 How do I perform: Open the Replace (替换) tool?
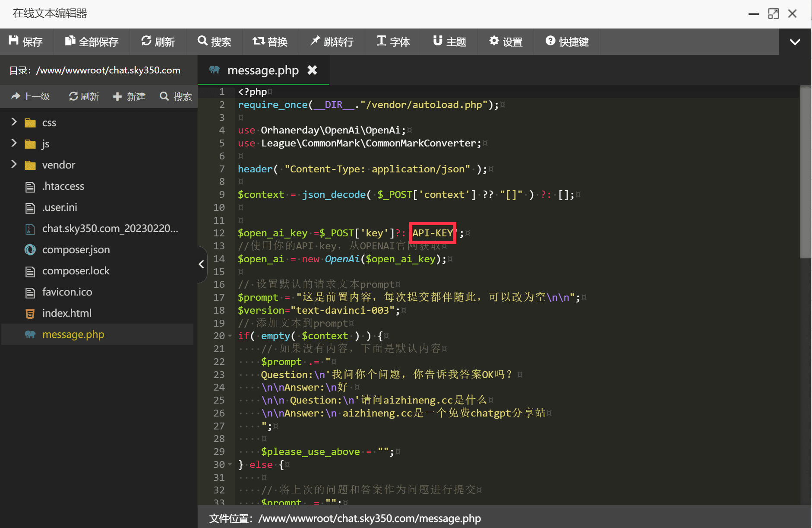(270, 41)
